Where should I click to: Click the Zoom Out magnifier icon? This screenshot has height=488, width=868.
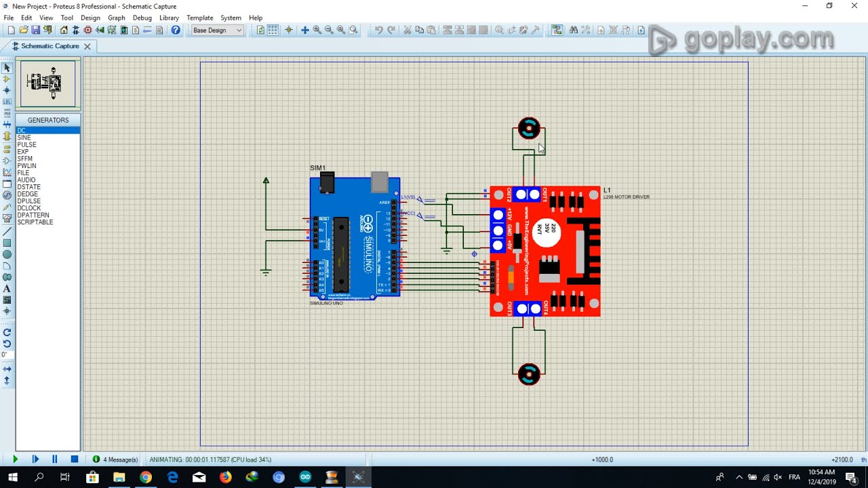click(x=329, y=30)
